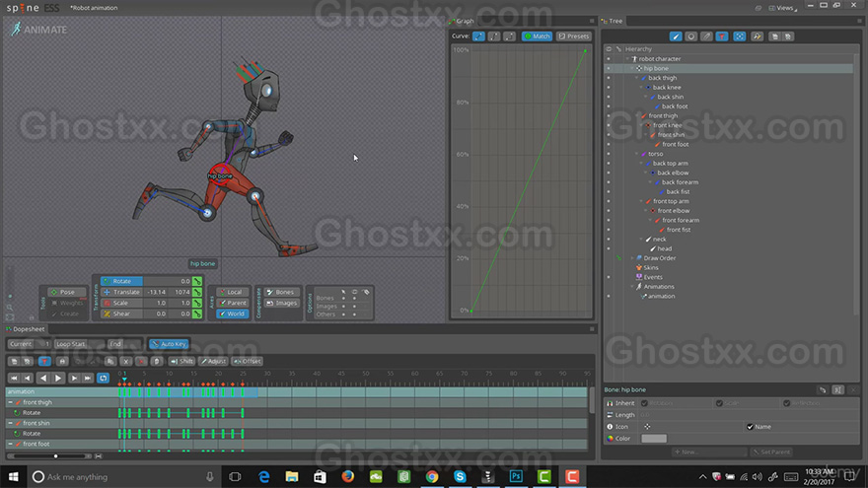
Task: Select the Tree tab
Action: (613, 21)
